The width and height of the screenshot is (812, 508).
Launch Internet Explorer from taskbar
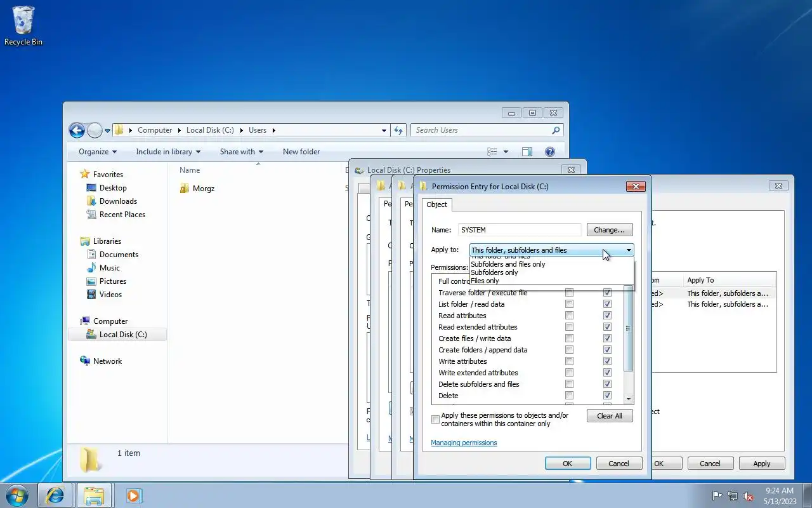[x=55, y=495]
